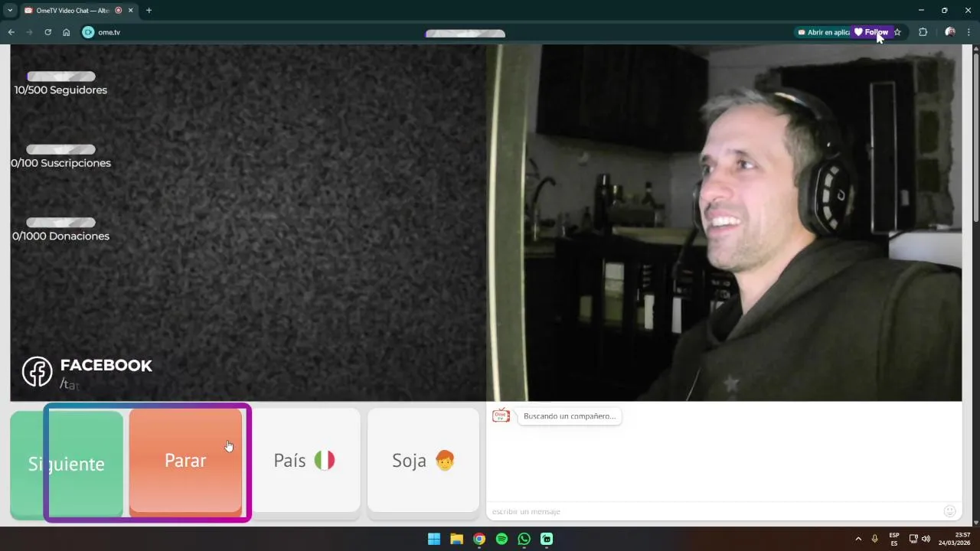
Task: Click the Siguiente button to skip partner
Action: click(67, 464)
